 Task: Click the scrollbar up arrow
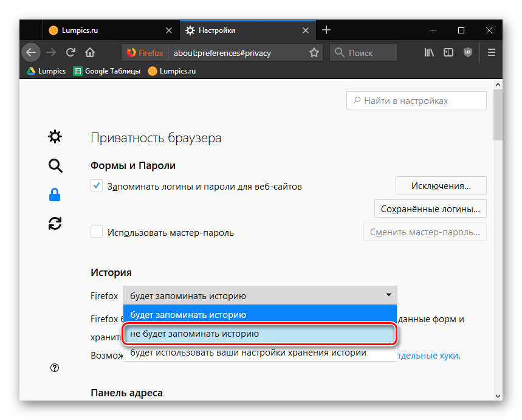pyautogui.click(x=498, y=84)
